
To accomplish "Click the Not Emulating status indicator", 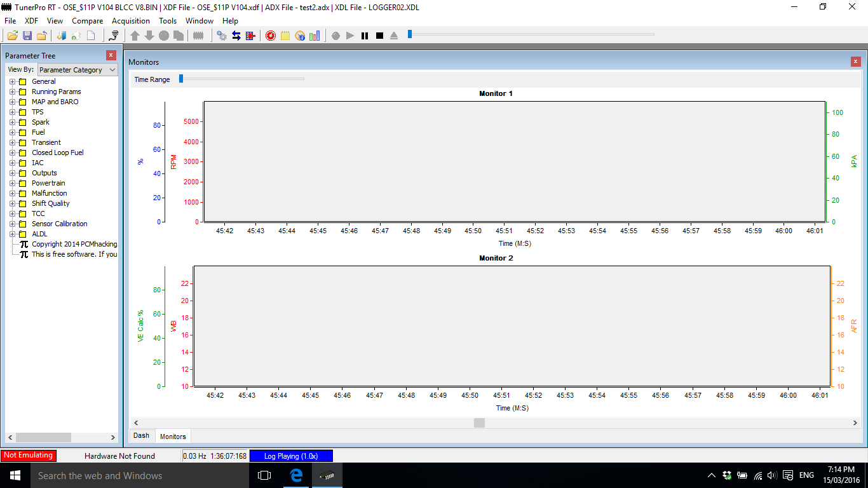I will (x=28, y=456).
